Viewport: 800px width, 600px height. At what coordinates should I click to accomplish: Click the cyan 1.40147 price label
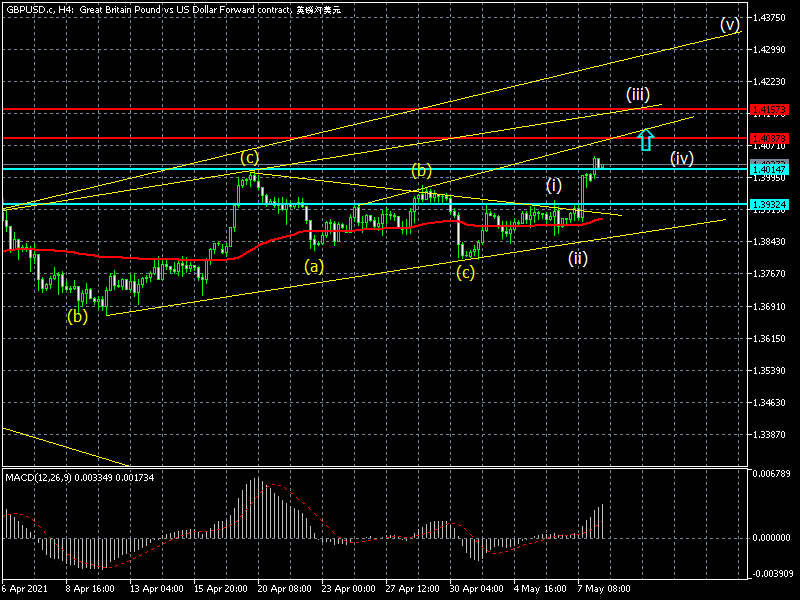tap(769, 169)
